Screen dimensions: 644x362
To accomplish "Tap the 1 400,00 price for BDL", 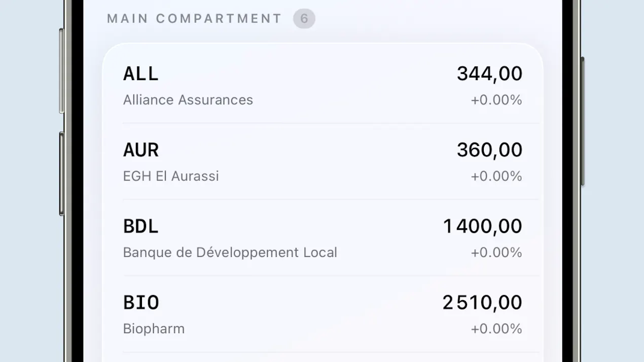I will point(482,227).
